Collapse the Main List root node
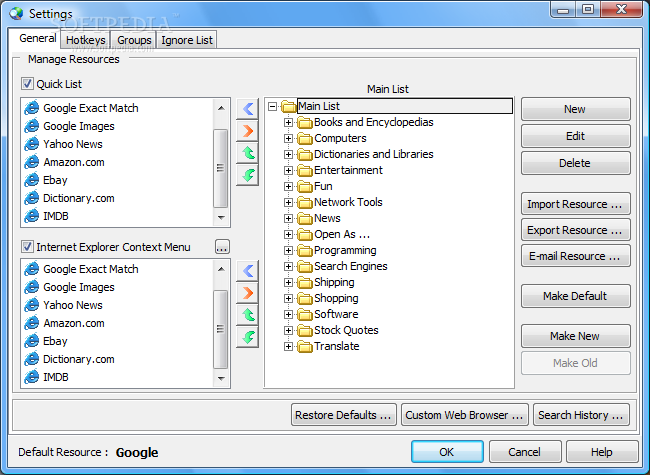The image size is (650, 475). coord(272,107)
